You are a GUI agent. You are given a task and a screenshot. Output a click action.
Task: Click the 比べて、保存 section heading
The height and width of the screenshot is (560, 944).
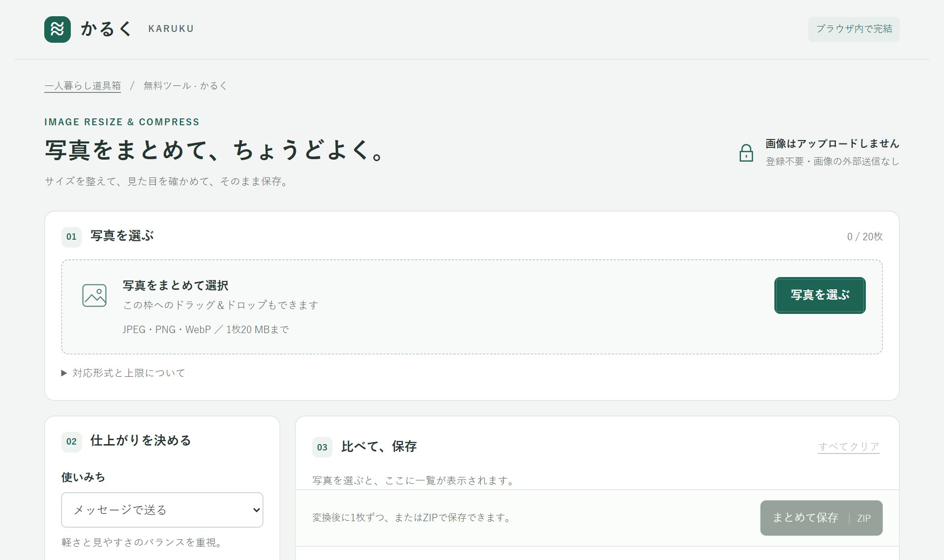[379, 447]
